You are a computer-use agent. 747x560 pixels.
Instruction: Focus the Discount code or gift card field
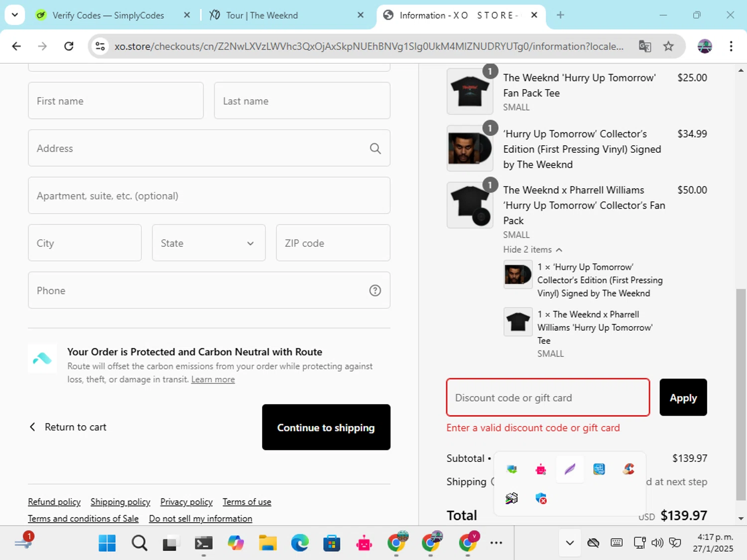[548, 397]
